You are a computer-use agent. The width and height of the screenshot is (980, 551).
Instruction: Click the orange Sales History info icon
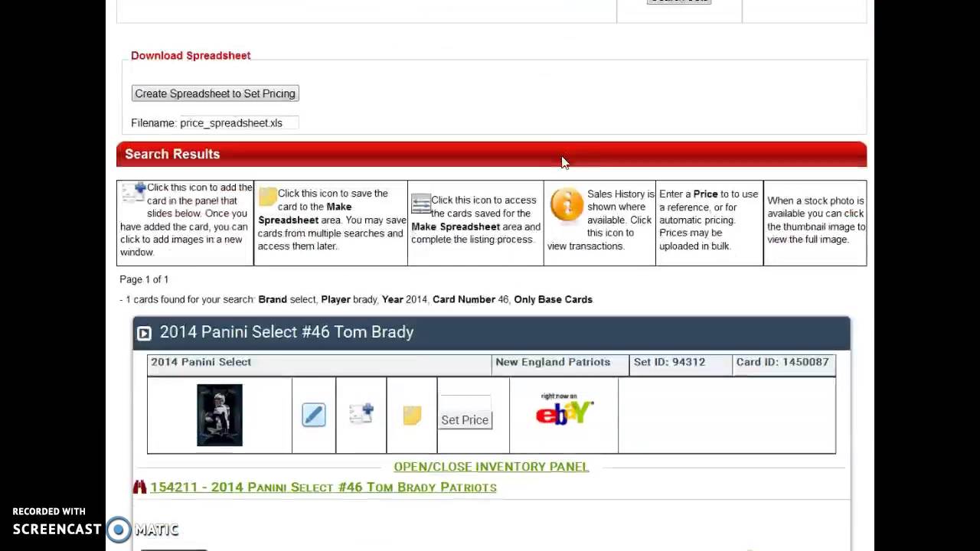(567, 205)
